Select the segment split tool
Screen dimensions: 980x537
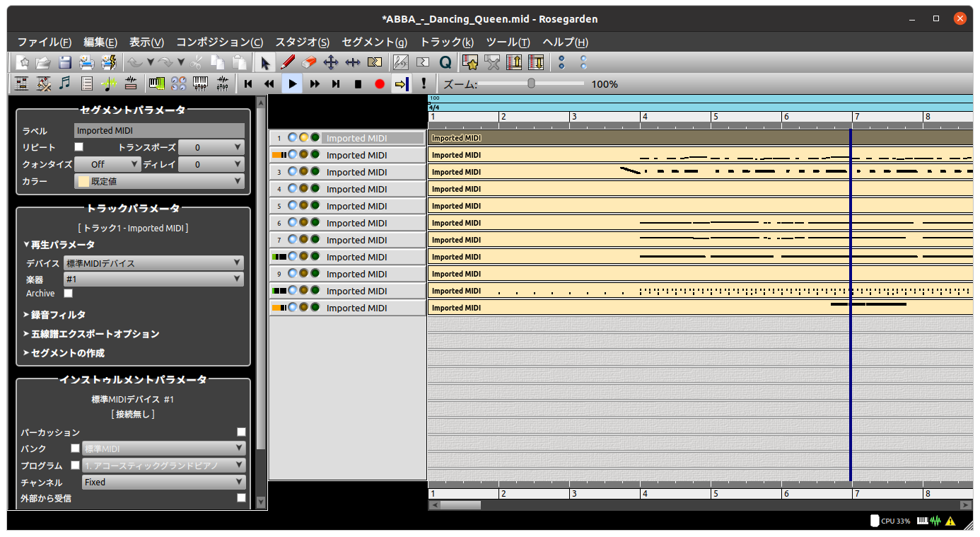point(374,62)
